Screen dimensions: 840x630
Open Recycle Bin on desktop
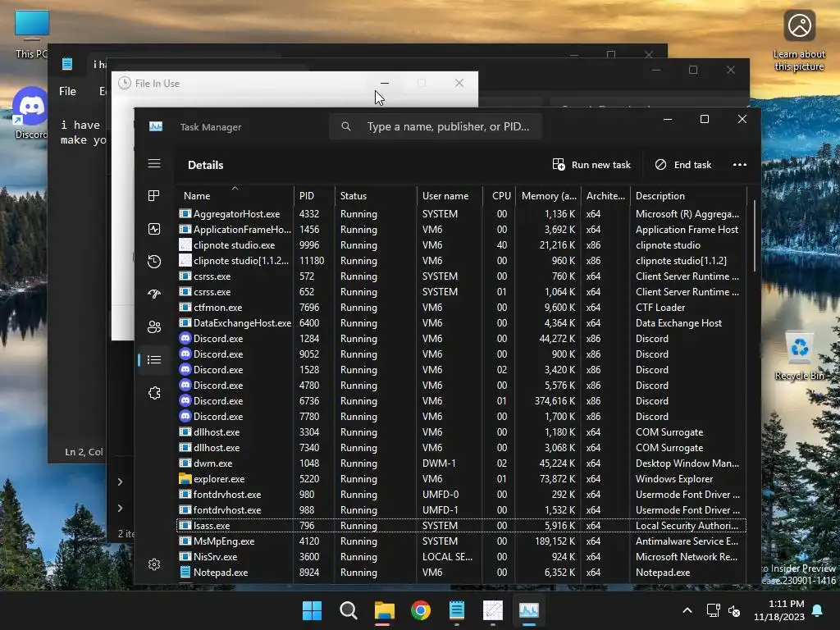pos(799,356)
